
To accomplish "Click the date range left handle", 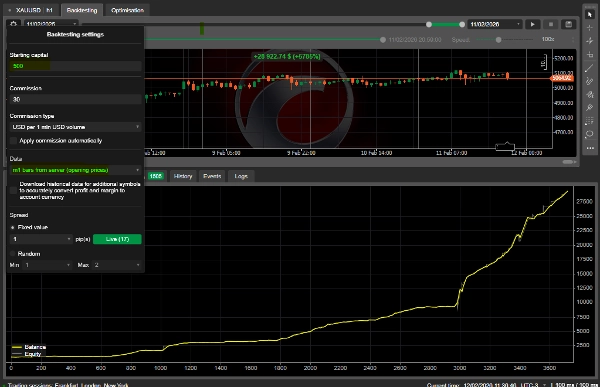I will click(x=429, y=24).
